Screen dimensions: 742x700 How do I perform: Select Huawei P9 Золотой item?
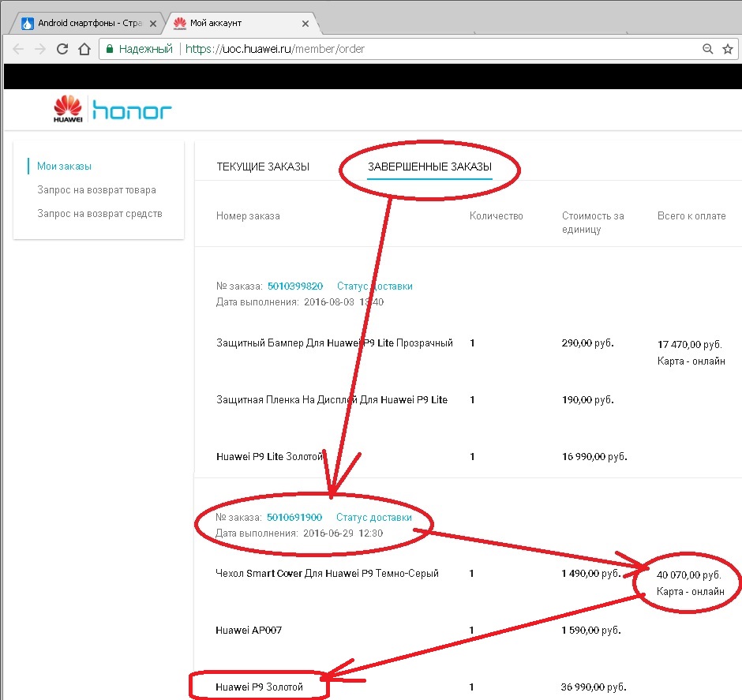259,687
